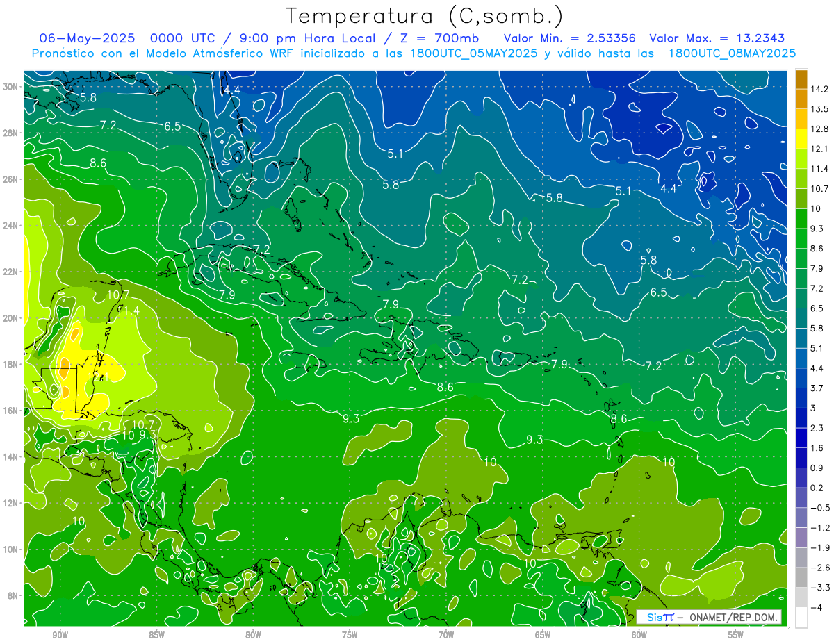Viewport: 834px width, 644px height.
Task: Click the legend swatch between 3 and 2.3
Action: [801, 418]
